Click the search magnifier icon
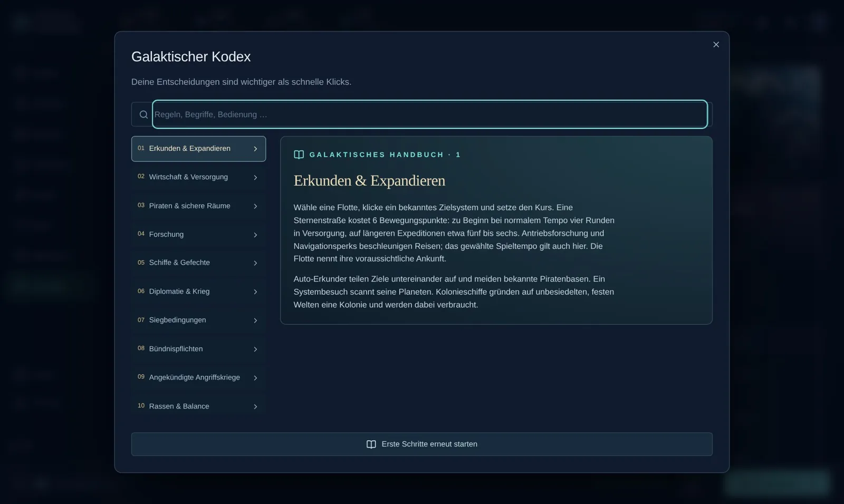The width and height of the screenshot is (844, 504). (x=143, y=114)
